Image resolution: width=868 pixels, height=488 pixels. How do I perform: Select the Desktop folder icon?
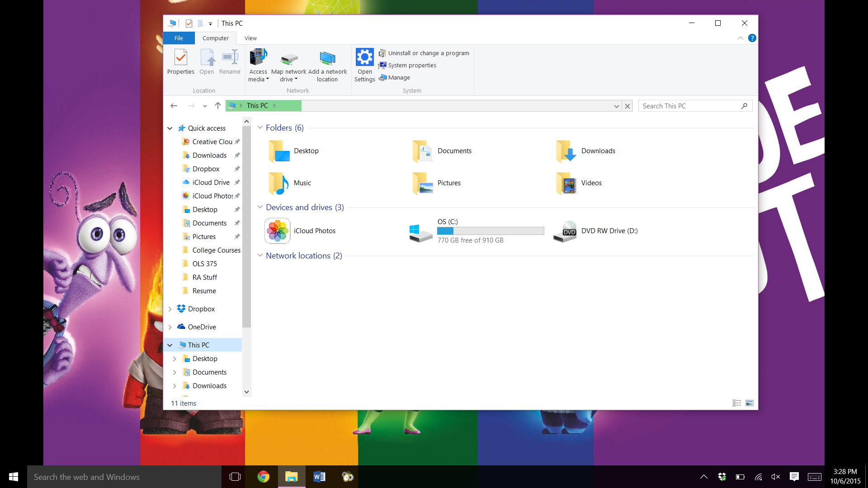pyautogui.click(x=279, y=151)
